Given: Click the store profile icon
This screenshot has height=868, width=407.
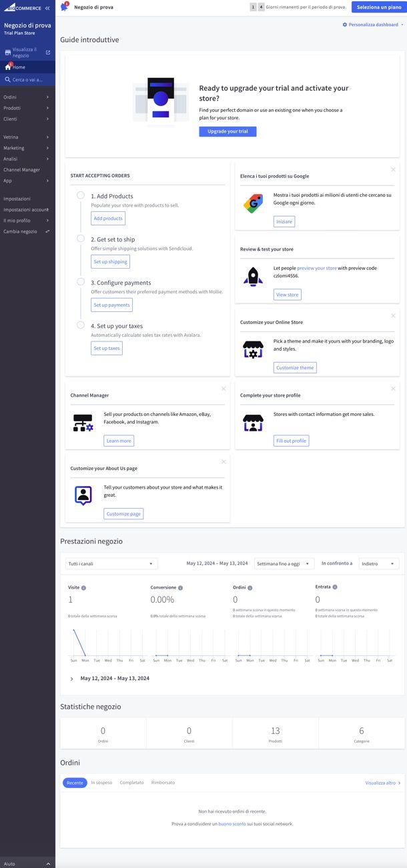Looking at the screenshot, I should [253, 423].
